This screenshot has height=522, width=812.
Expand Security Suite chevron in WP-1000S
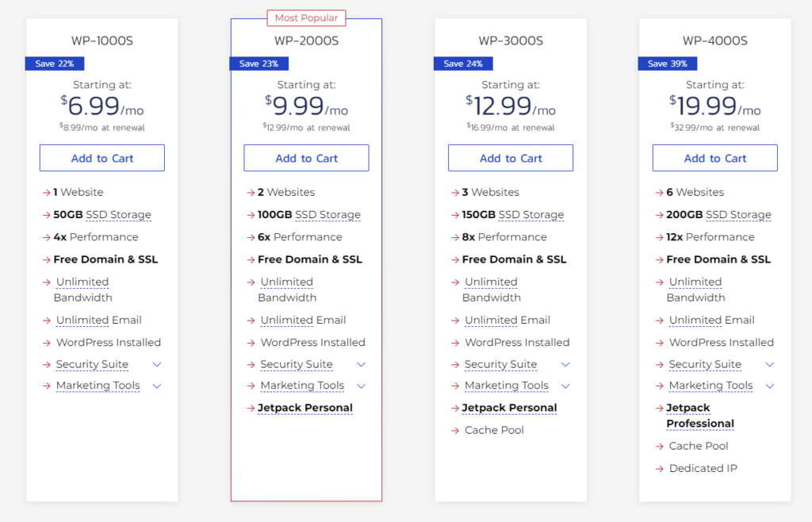click(x=157, y=365)
